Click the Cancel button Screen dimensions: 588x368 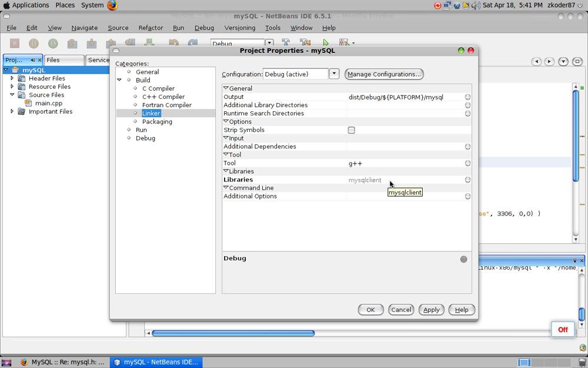[x=401, y=310]
